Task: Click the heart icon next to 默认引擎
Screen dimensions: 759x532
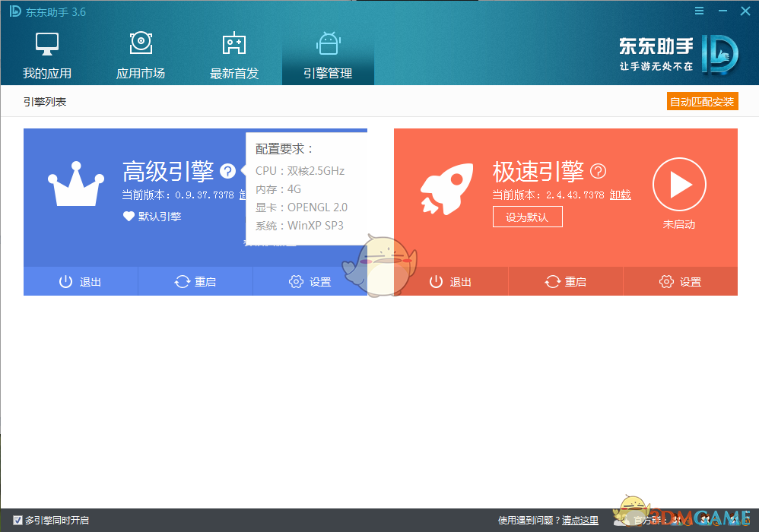Action: click(x=129, y=216)
